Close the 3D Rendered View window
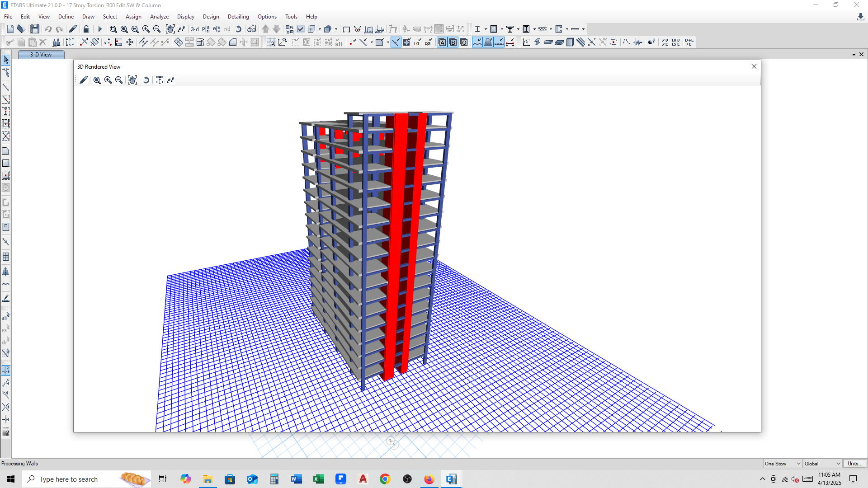The image size is (868, 488). 754,66
